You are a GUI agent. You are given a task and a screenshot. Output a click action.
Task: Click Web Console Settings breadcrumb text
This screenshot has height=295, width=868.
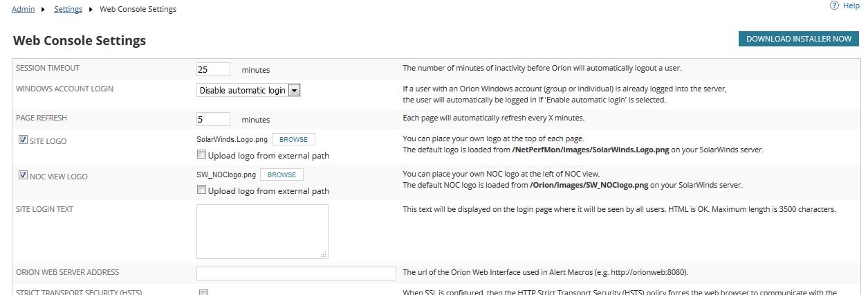pos(138,9)
